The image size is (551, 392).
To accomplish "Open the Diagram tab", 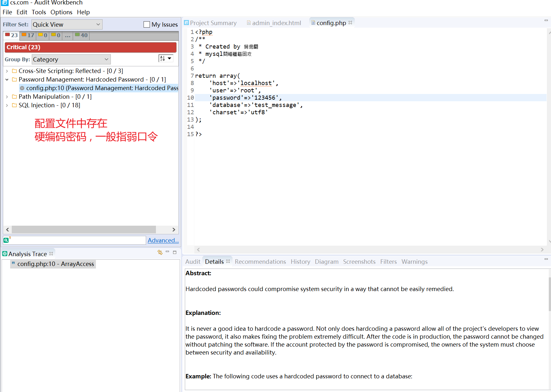I will pos(326,262).
